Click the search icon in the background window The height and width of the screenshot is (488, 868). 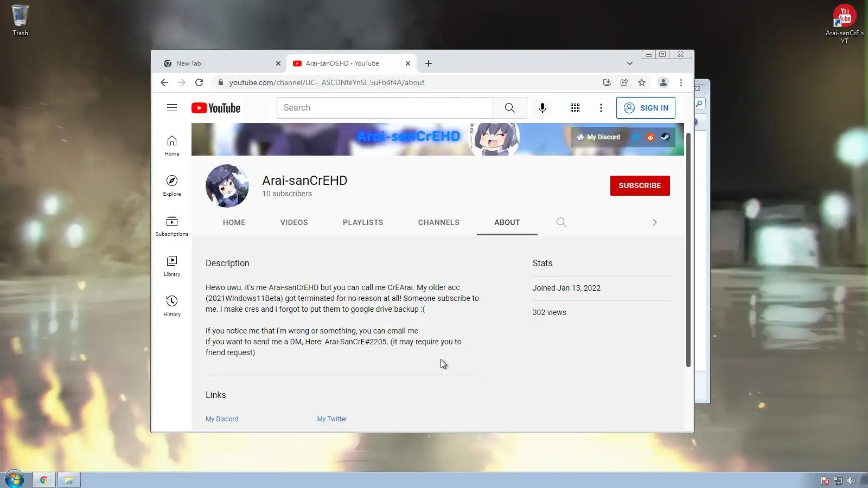(x=699, y=104)
